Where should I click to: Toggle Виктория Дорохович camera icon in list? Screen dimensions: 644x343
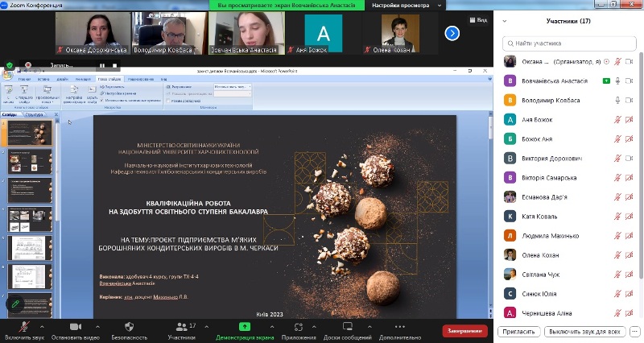(629, 158)
